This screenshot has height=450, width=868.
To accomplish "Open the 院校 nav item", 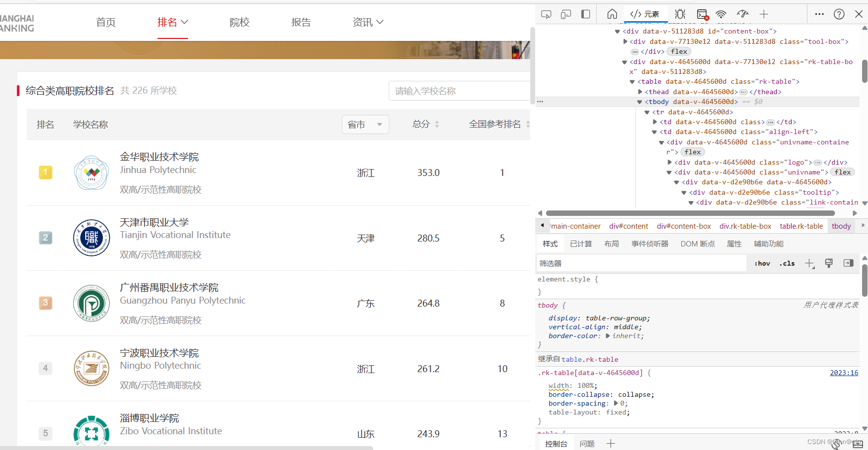I will click(x=240, y=22).
